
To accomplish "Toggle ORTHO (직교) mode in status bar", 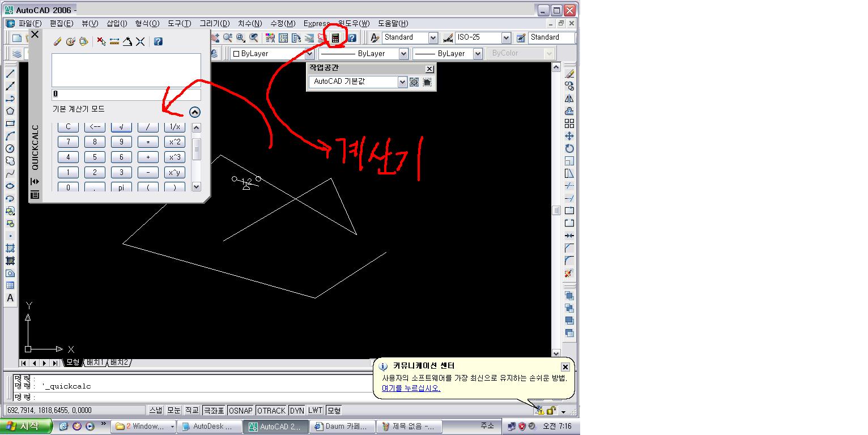I will coord(192,411).
